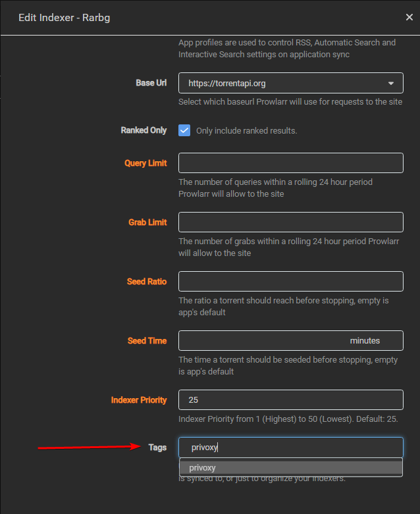
Task: Click the Tags input containing privoxy
Action: 290,448
